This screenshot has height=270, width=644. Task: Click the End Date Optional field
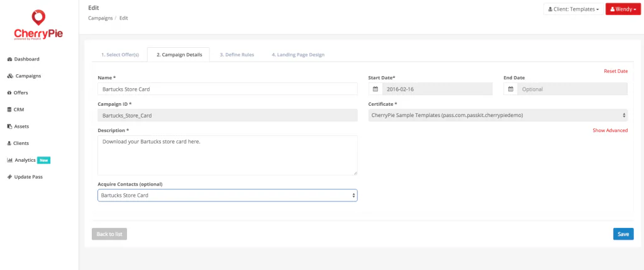[572, 89]
